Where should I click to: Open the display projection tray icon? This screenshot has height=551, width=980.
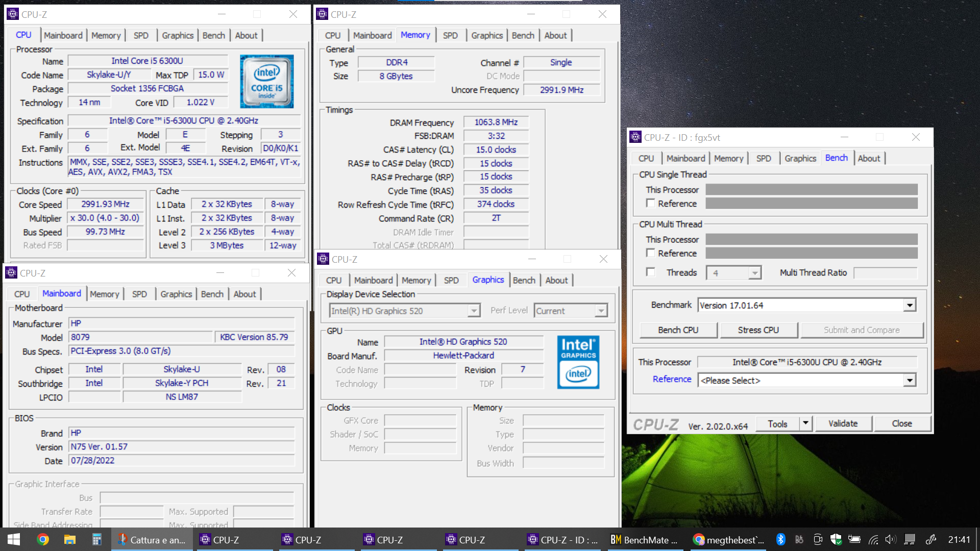910,539
